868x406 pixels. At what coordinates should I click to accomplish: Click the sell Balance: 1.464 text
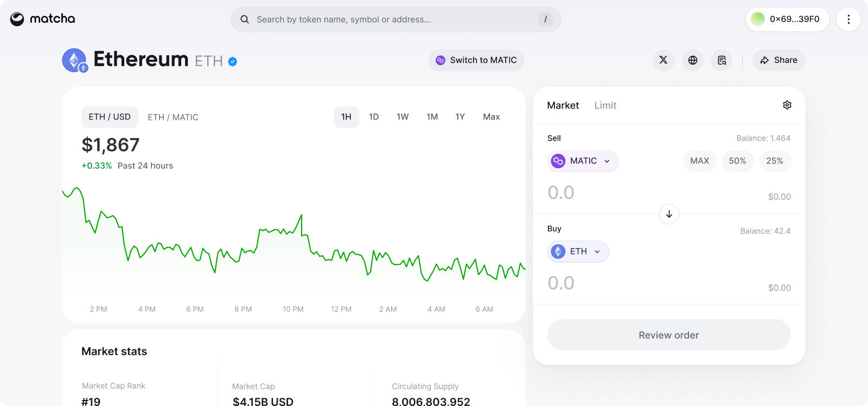763,138
